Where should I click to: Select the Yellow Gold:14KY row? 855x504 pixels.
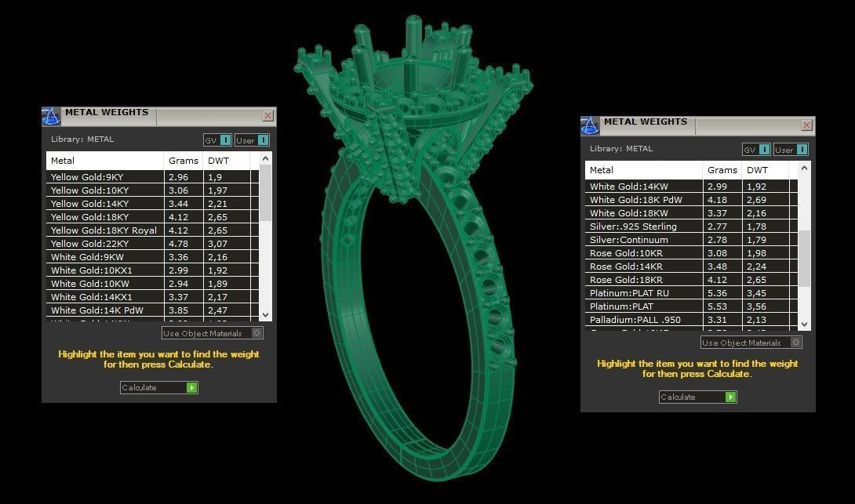point(152,203)
